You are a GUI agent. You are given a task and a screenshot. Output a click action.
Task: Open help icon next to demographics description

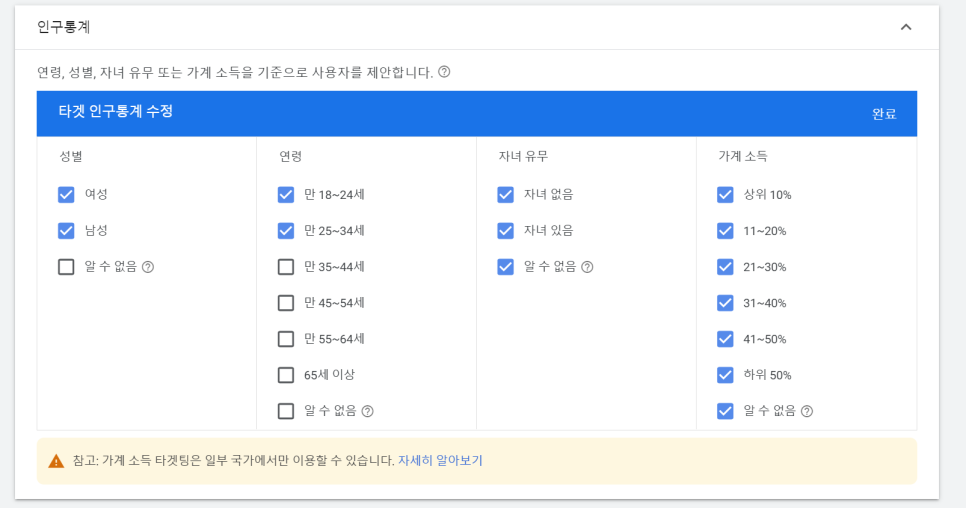click(444, 72)
